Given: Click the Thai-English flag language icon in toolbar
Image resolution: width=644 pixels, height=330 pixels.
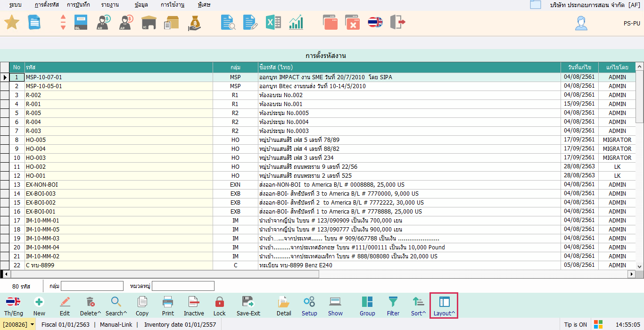Looking at the screenshot, I should 375,22.
